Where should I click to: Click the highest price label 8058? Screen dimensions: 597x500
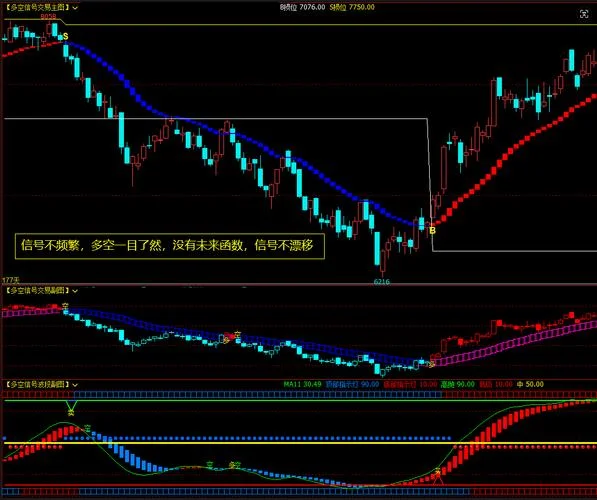pos(48,16)
